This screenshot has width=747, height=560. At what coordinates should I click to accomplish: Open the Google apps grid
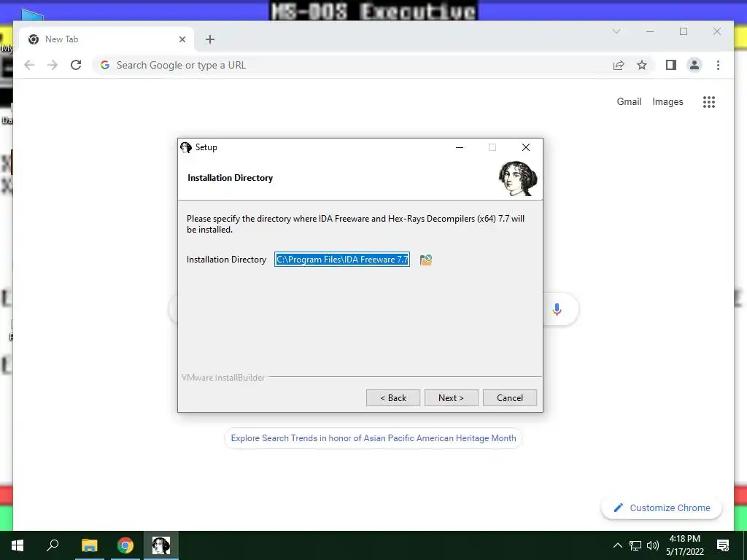709,102
